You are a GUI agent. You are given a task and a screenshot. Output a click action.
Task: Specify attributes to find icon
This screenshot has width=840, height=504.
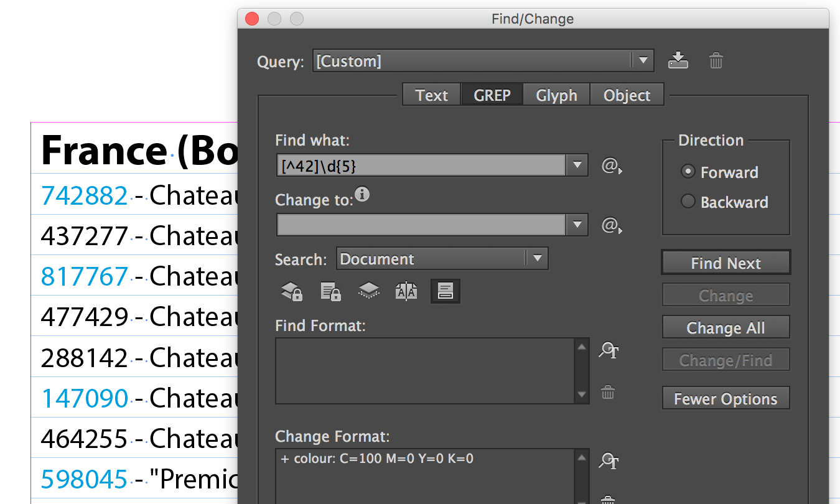click(x=609, y=351)
